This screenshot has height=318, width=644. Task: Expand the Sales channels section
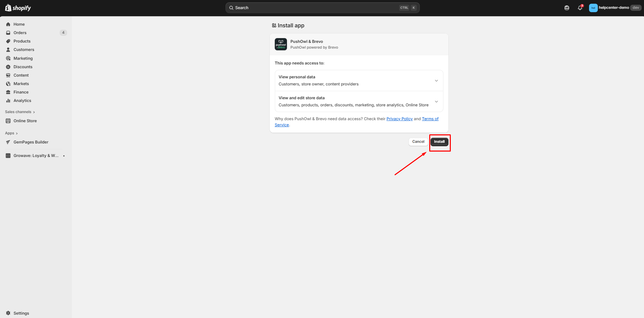[x=20, y=112]
